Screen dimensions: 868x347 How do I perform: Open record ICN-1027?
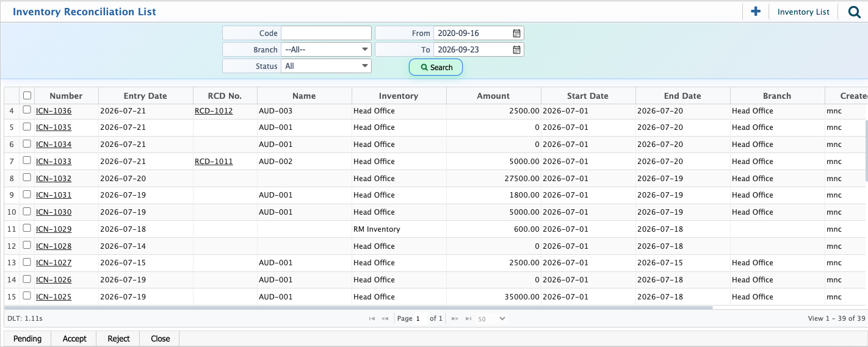tap(54, 263)
